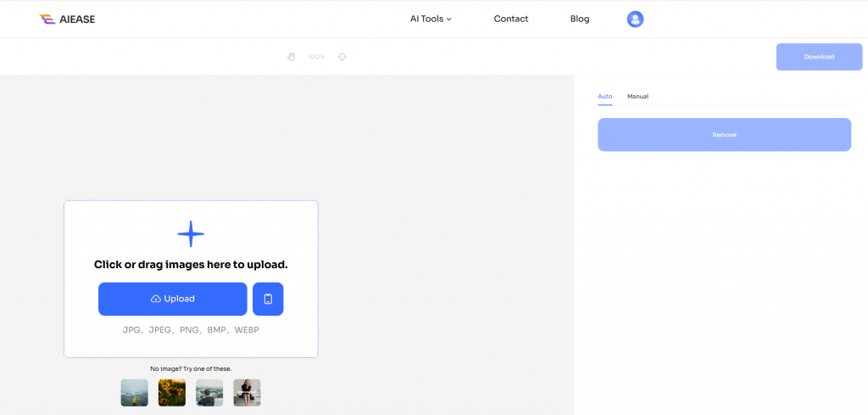
Task: Click the blue sparkle plus icon
Action: pyautogui.click(x=191, y=233)
